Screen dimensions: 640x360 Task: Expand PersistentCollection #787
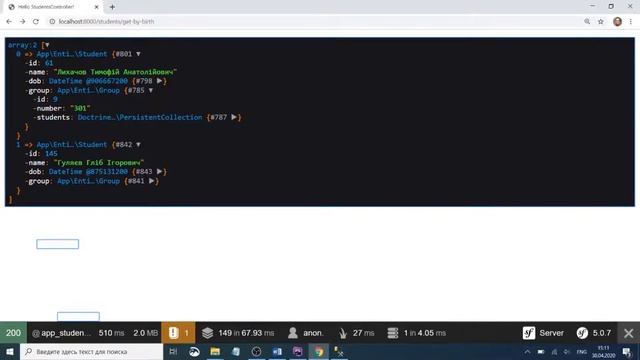(x=234, y=117)
